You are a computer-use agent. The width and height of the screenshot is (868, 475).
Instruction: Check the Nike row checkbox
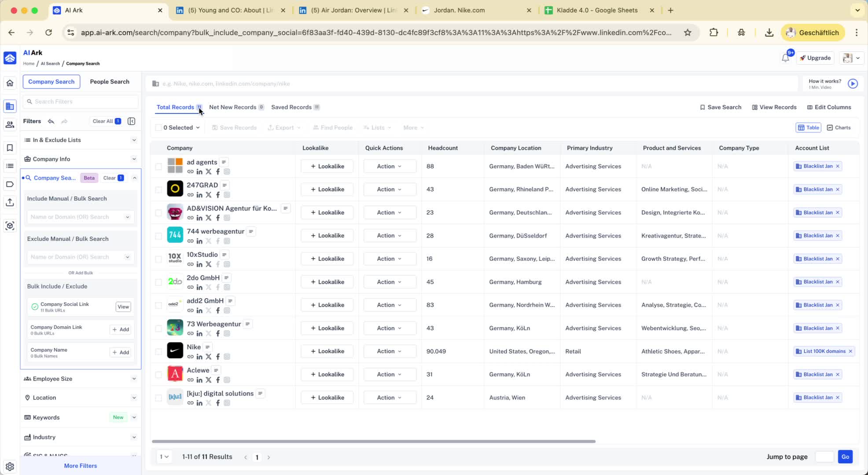(158, 351)
